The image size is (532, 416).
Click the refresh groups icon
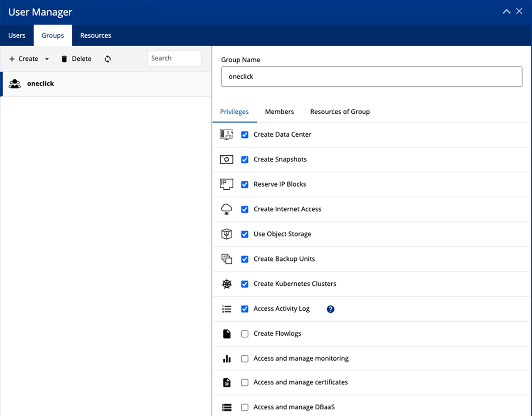108,59
